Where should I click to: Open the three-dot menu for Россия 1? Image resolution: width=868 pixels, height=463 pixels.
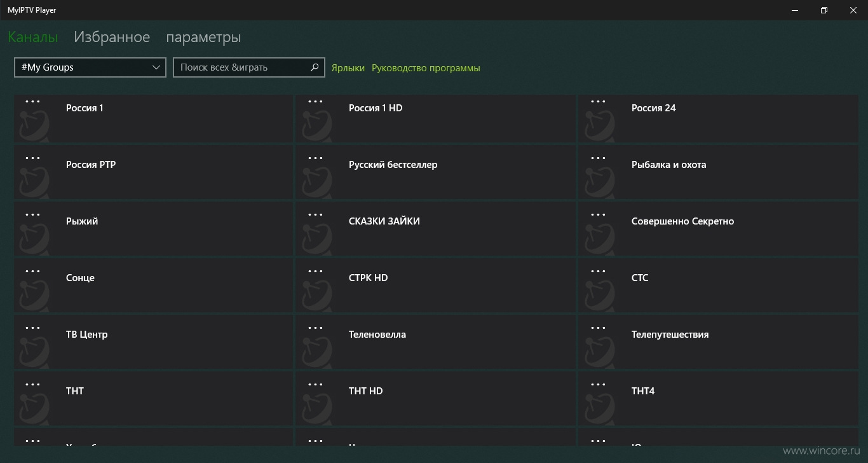coord(32,102)
